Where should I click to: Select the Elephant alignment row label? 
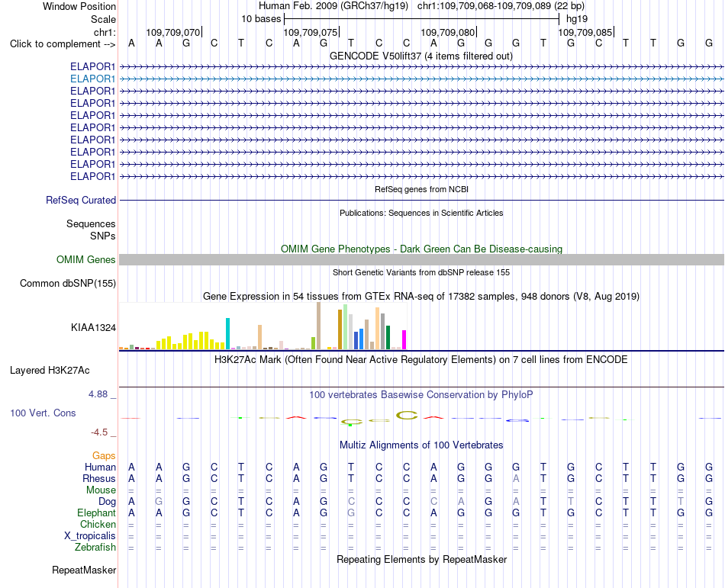point(97,513)
